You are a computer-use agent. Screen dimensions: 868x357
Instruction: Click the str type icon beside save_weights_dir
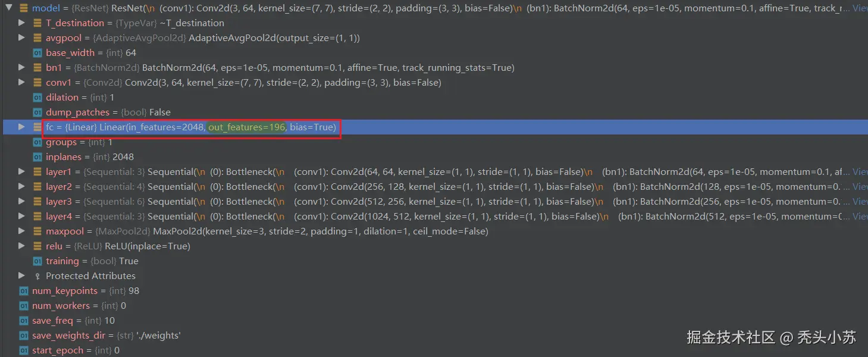click(24, 336)
